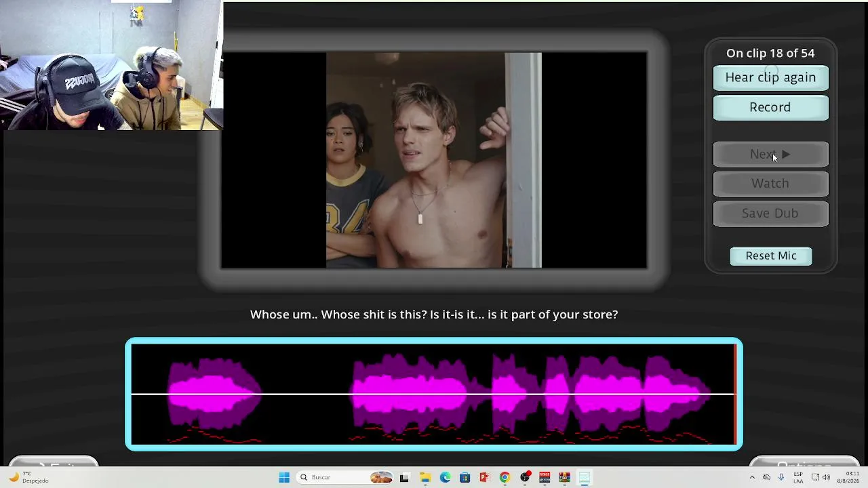Image resolution: width=868 pixels, height=488 pixels.
Task: Click the Hear clip again button
Action: coord(770,77)
